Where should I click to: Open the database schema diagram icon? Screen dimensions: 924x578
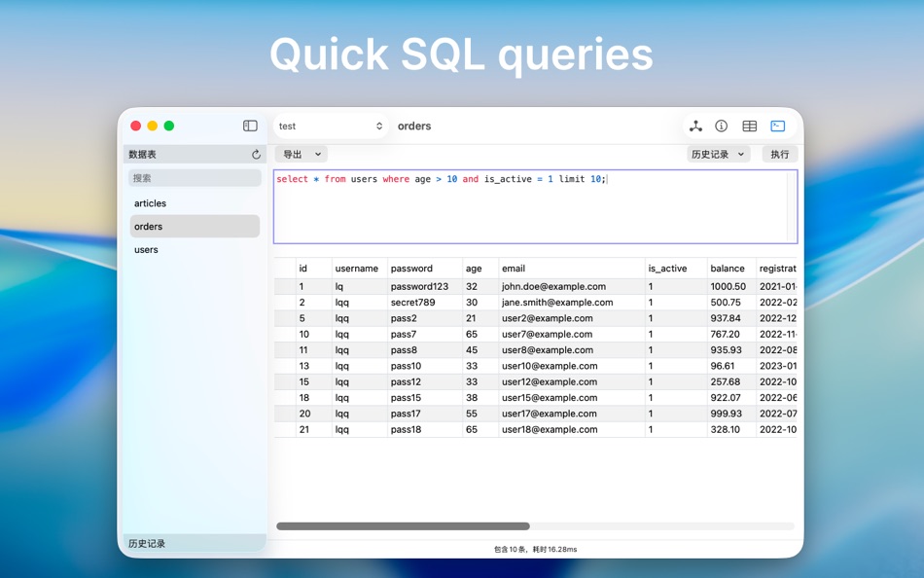click(x=694, y=126)
